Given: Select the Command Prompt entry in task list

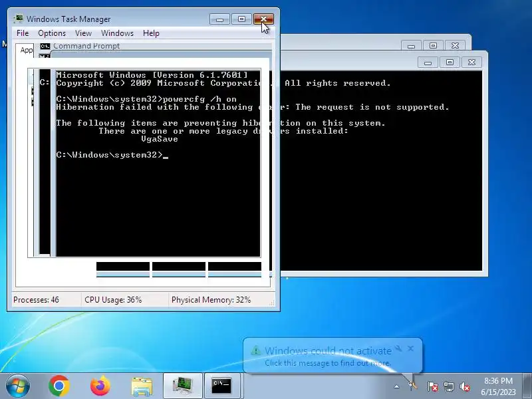Looking at the screenshot, I should click(x=80, y=46).
